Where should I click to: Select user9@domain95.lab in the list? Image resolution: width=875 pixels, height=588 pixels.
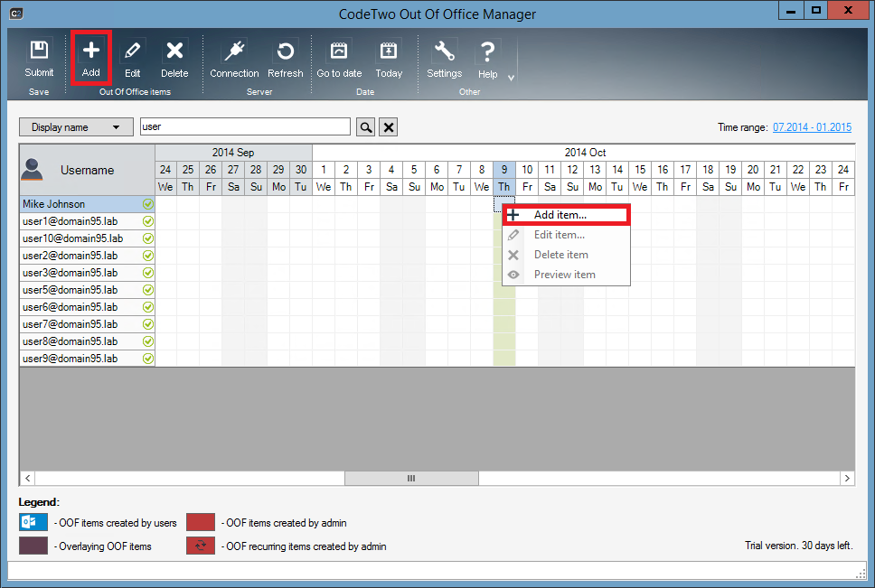(x=87, y=359)
